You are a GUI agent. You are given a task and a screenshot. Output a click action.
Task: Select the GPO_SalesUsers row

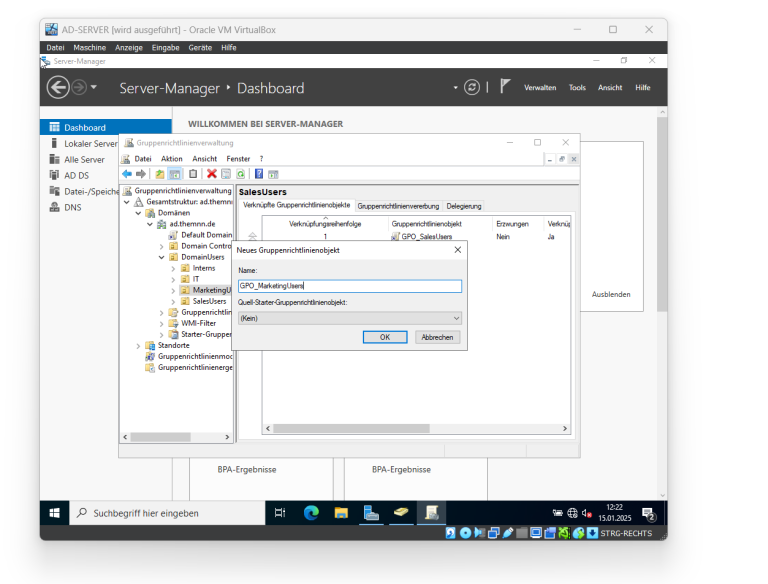point(416,237)
